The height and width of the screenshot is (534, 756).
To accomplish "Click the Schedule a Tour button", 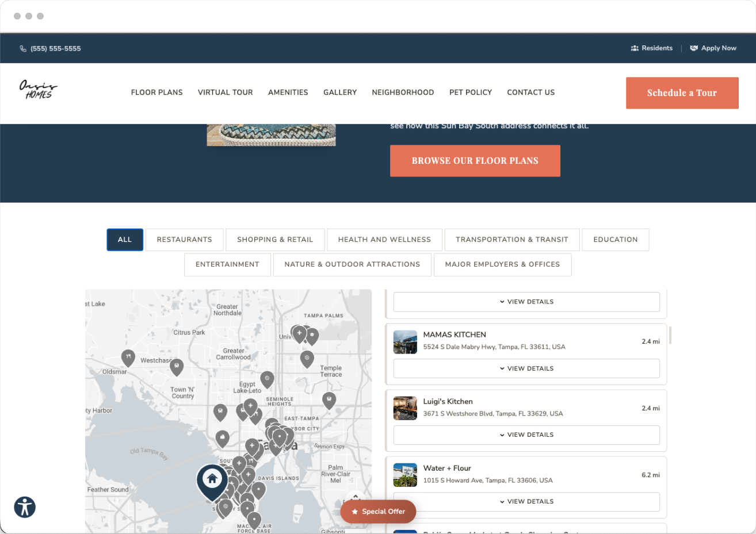I will [682, 93].
